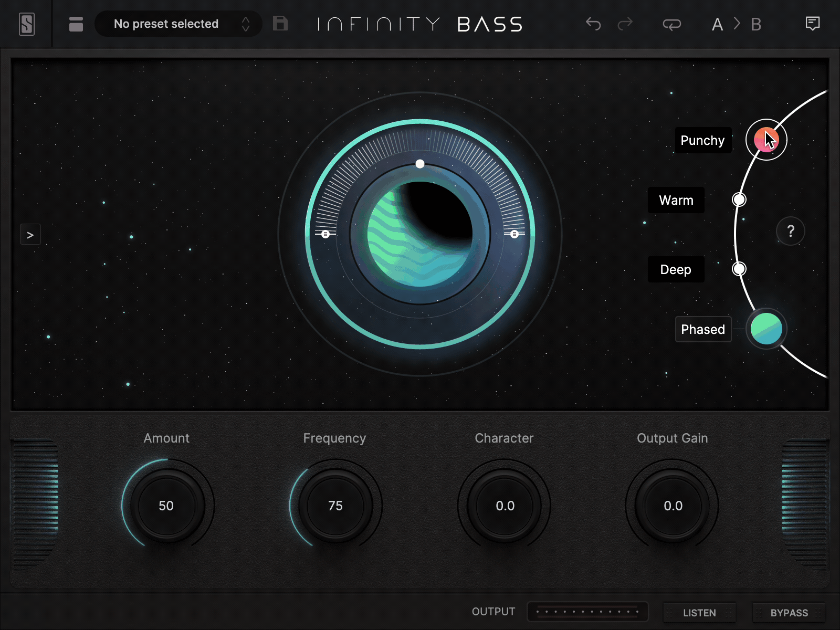Click the Warm label
The height and width of the screenshot is (630, 840).
[x=676, y=200]
